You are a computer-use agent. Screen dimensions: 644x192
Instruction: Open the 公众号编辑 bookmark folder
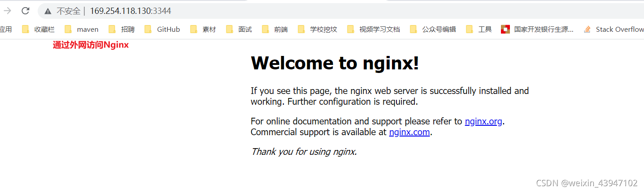433,30
